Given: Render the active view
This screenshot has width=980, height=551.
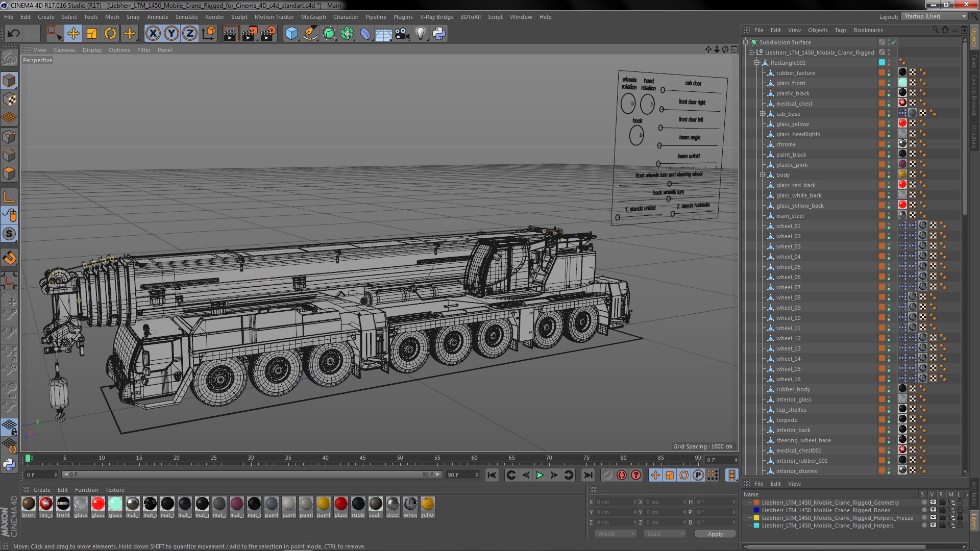Looking at the screenshot, I should tap(231, 34).
